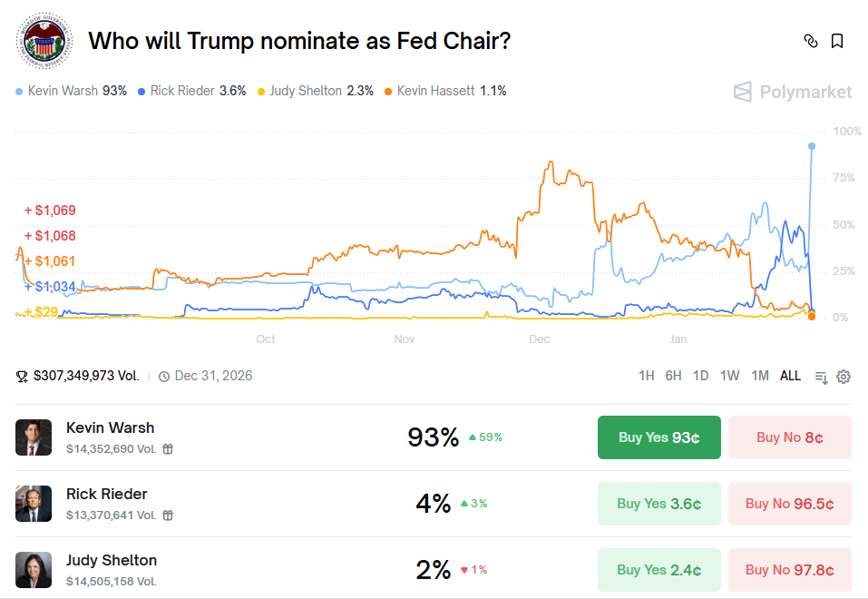
Task: Click Buy No 97.8¢ for Judy Shelton
Action: (789, 570)
